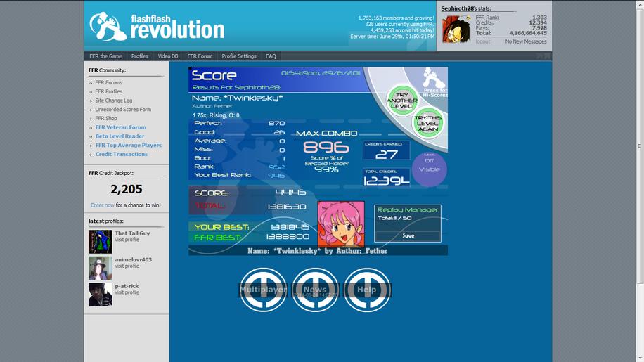
Task: Open the FFR Veteran Forum link
Action: [121, 127]
